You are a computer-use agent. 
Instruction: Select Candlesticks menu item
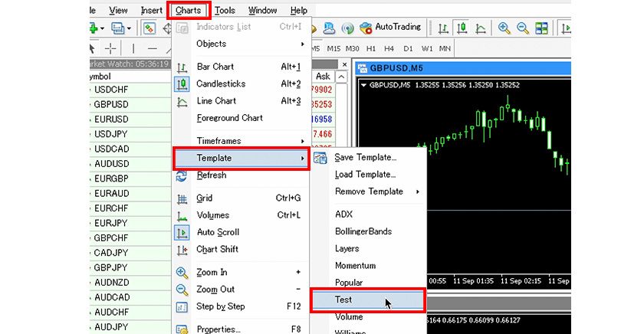(242, 83)
